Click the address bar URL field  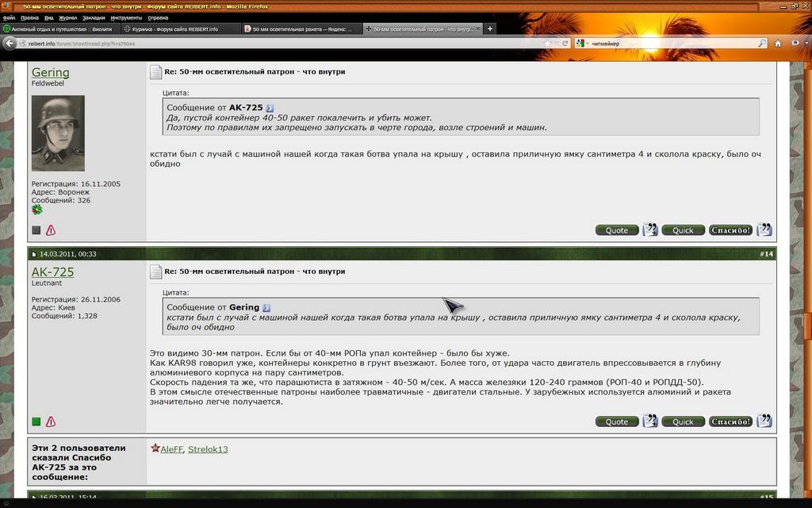[285, 44]
